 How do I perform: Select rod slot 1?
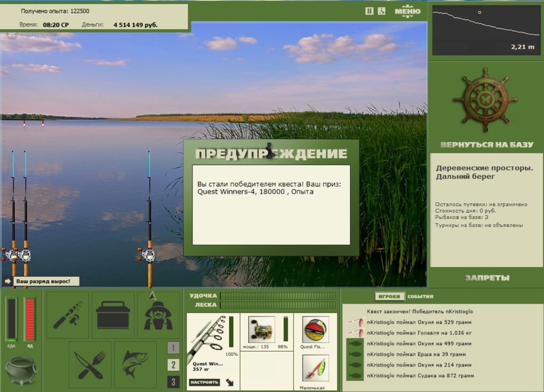click(173, 348)
